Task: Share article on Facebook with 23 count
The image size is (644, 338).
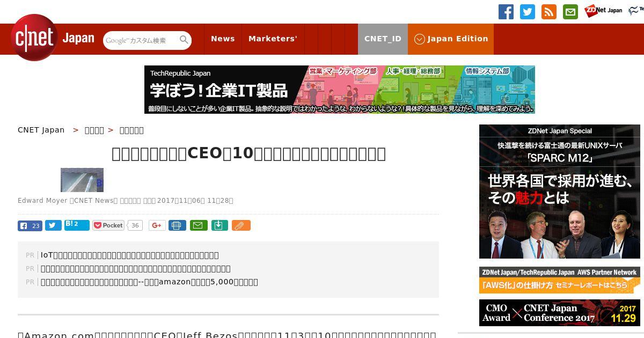Action: pos(30,225)
